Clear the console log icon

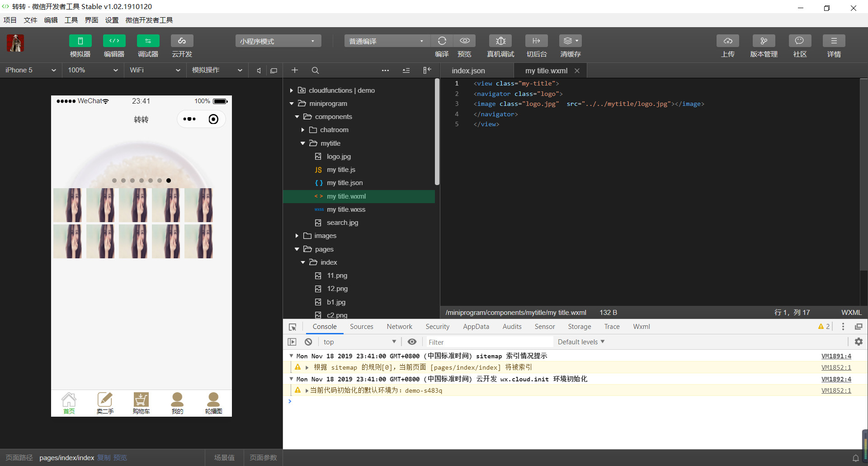(x=308, y=342)
